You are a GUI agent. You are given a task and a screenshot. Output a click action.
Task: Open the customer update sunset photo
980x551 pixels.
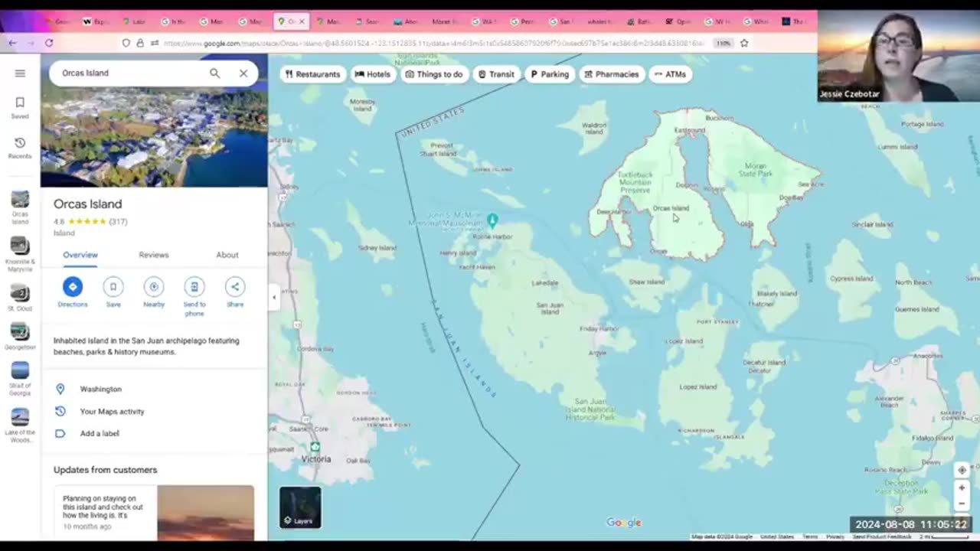[x=205, y=513]
